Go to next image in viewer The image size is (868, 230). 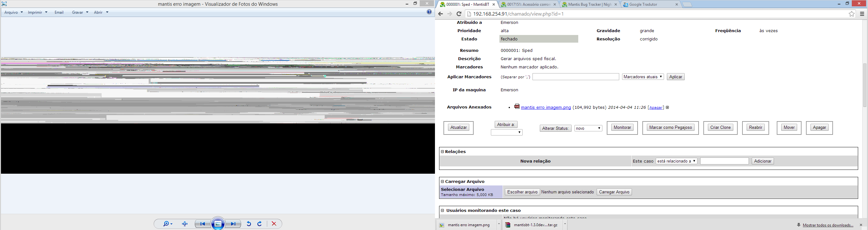(x=233, y=224)
